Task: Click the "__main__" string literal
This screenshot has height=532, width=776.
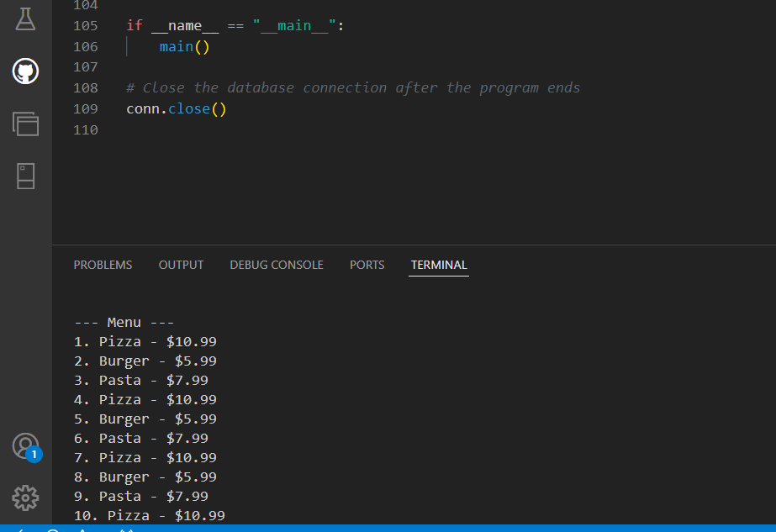Action: 294,25
